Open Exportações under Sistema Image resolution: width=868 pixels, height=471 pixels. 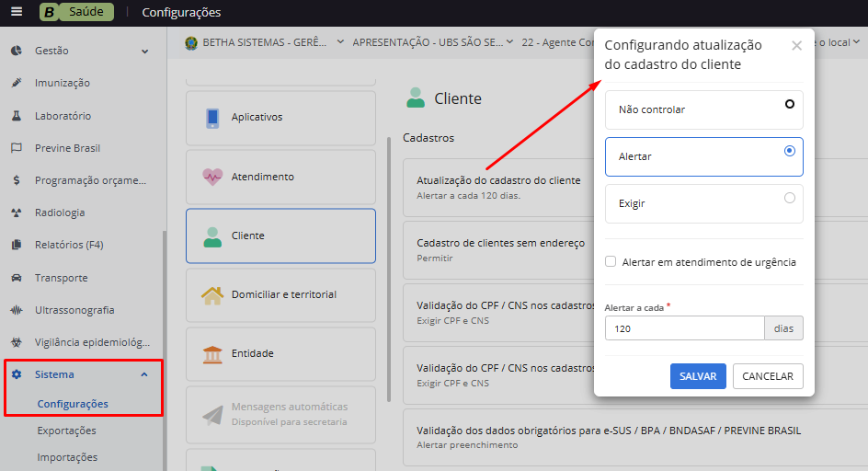(x=66, y=431)
